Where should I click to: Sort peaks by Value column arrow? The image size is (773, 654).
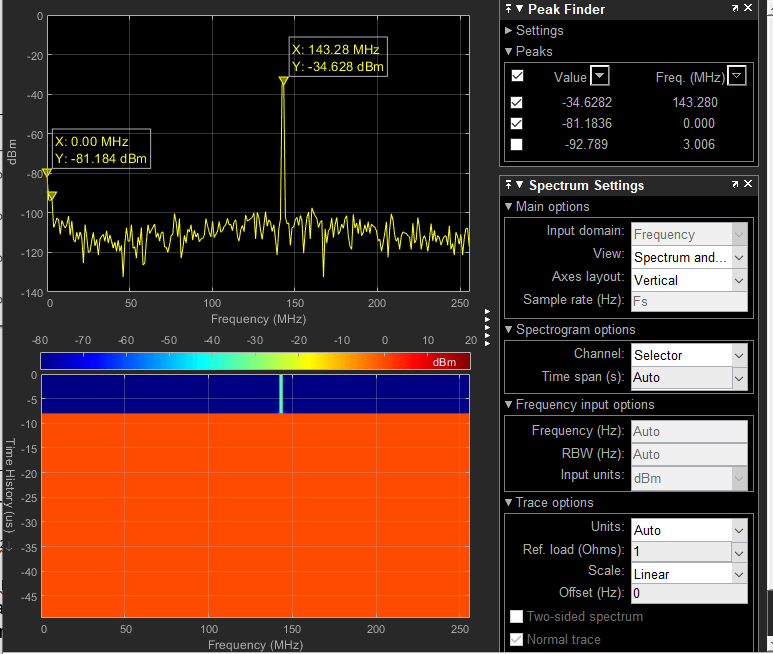click(599, 76)
